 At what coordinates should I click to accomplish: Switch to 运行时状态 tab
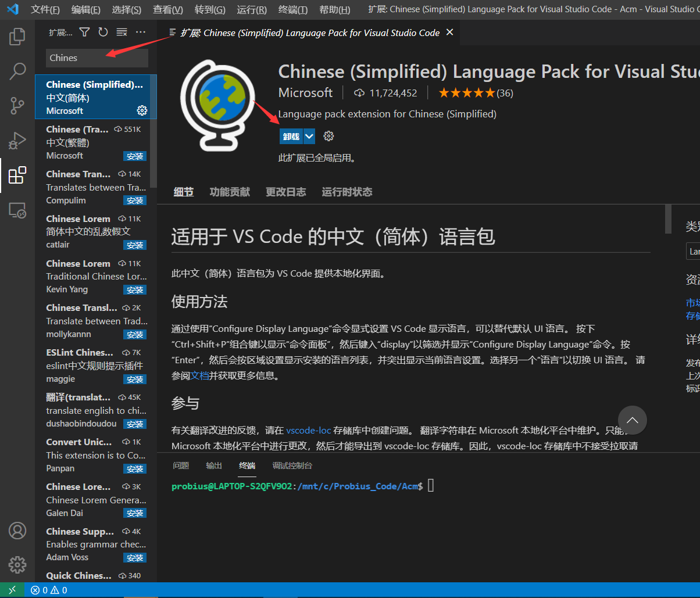(347, 192)
